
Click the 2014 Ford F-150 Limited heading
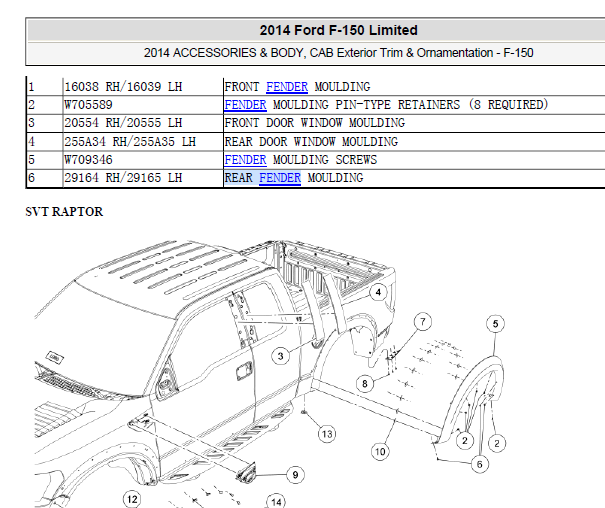pos(338,30)
